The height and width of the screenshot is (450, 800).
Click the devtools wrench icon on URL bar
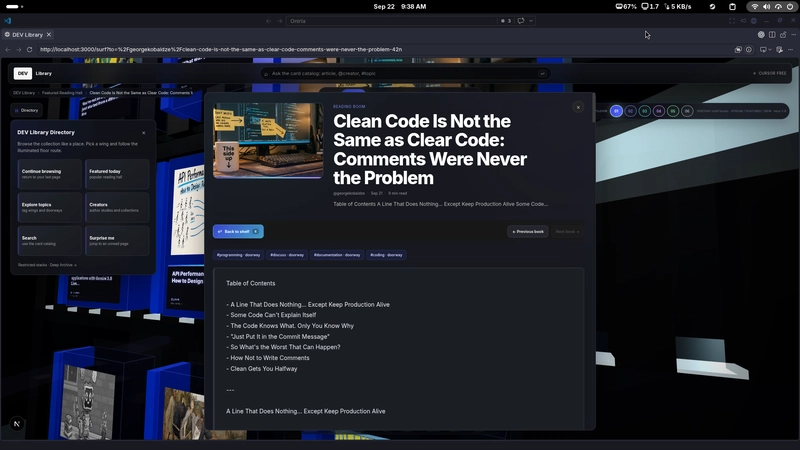(780, 49)
